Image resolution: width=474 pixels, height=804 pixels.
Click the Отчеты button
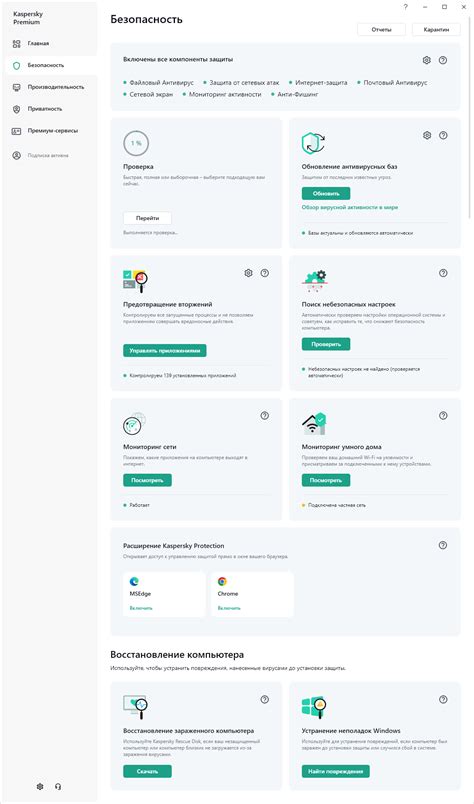point(381,30)
